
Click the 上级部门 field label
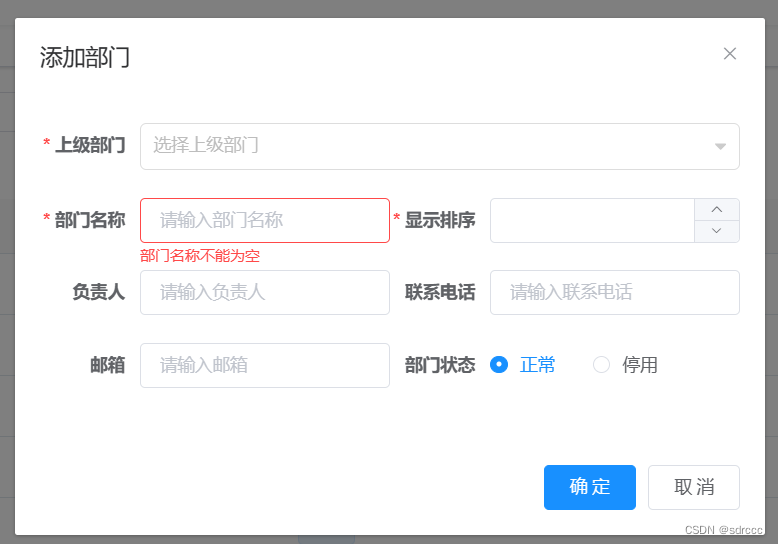click(90, 145)
